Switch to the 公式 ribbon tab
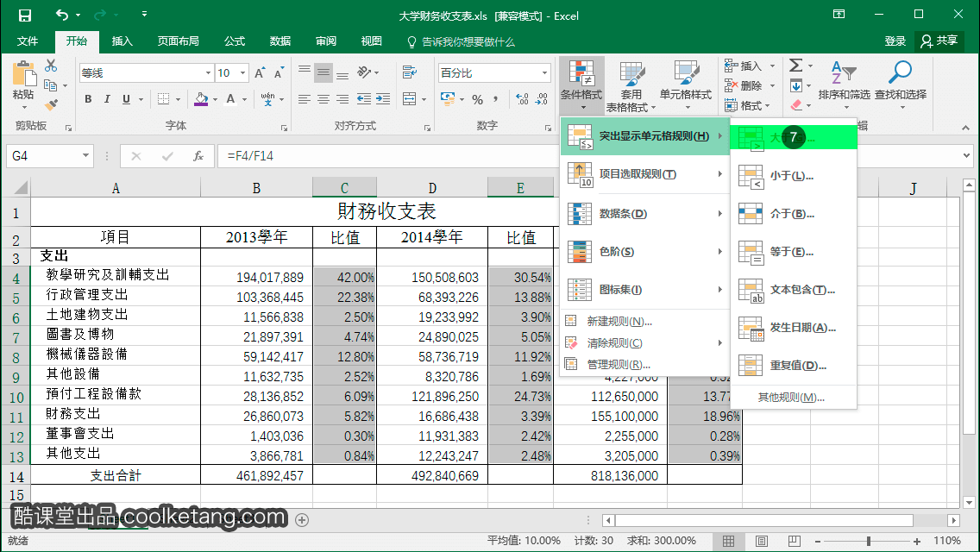Image resolution: width=980 pixels, height=552 pixels. pyautogui.click(x=235, y=41)
